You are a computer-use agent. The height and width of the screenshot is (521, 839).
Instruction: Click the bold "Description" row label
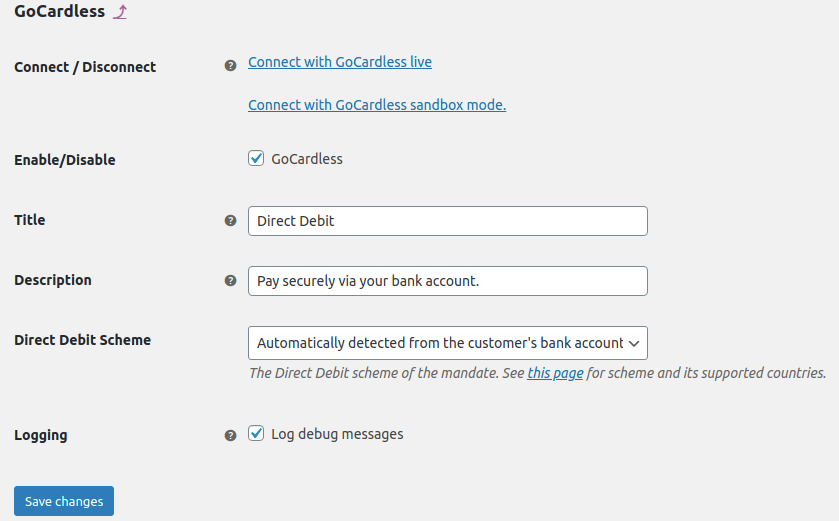point(53,280)
